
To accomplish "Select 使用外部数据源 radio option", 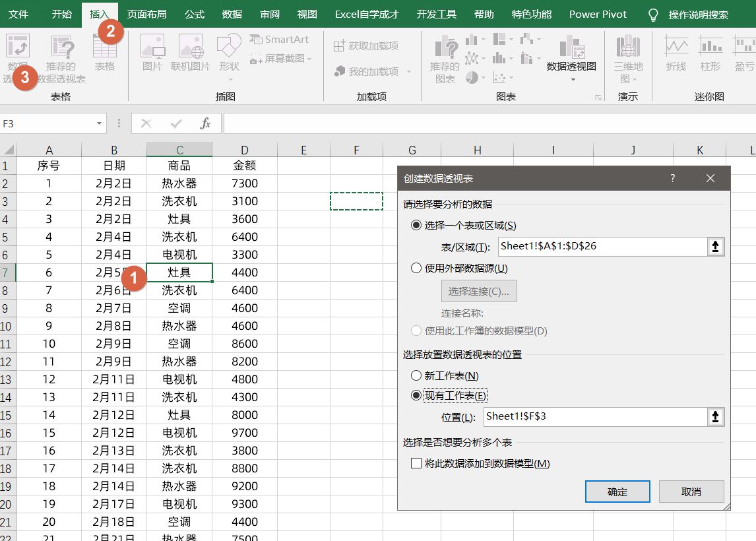I will point(416,268).
